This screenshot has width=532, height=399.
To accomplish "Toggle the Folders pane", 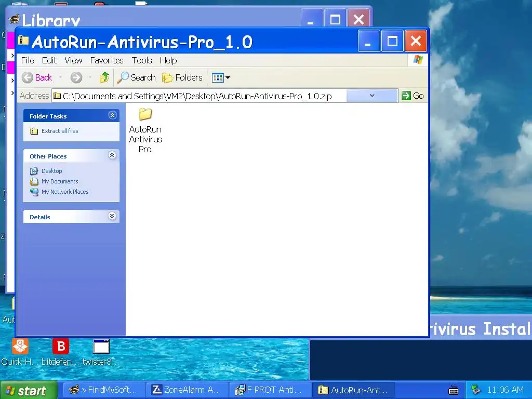I will point(182,78).
